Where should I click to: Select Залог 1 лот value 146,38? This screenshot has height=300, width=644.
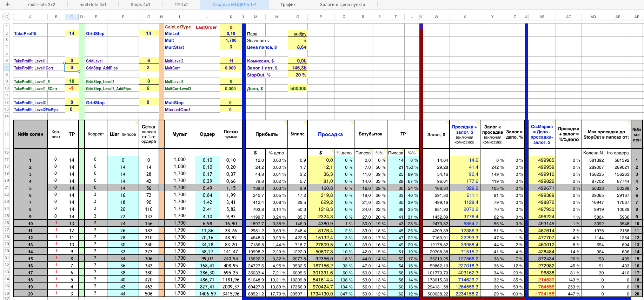coord(298,68)
